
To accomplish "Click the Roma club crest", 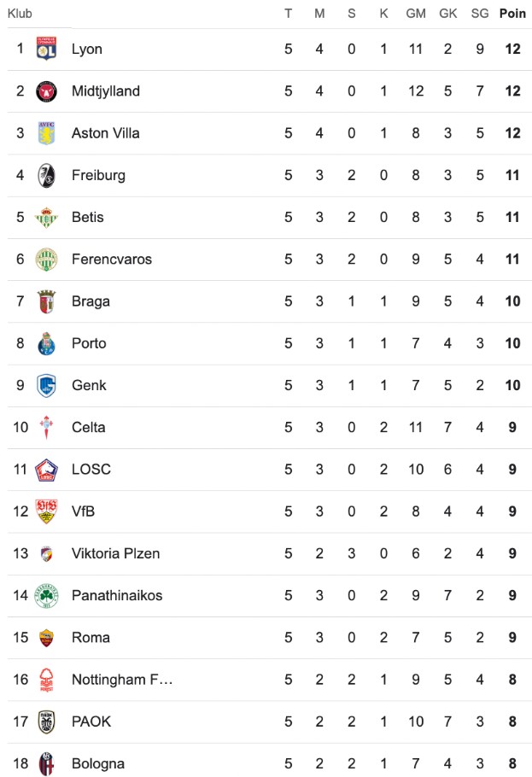I will coord(46,637).
